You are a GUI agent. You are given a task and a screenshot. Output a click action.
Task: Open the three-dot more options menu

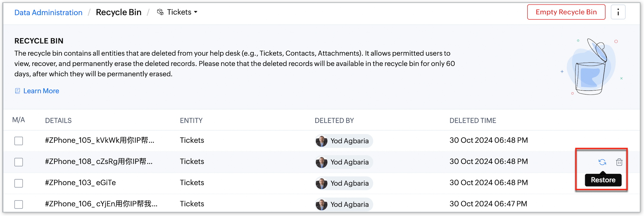[618, 12]
